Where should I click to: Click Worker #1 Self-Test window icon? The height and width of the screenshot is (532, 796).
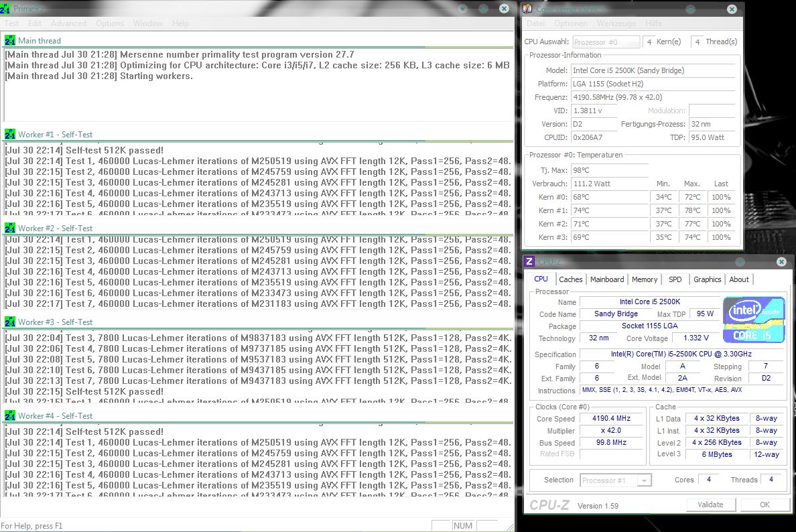(x=9, y=135)
